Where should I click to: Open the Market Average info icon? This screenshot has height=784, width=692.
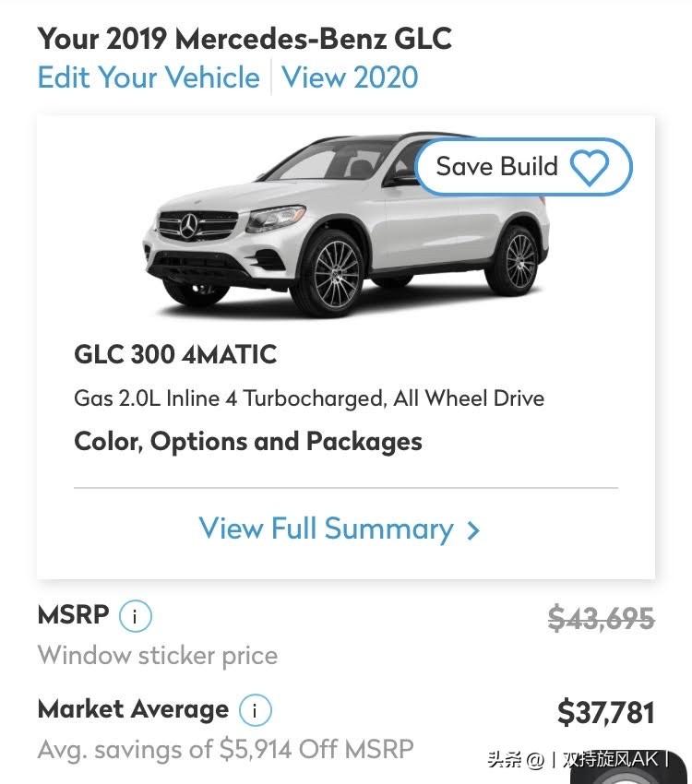256,710
